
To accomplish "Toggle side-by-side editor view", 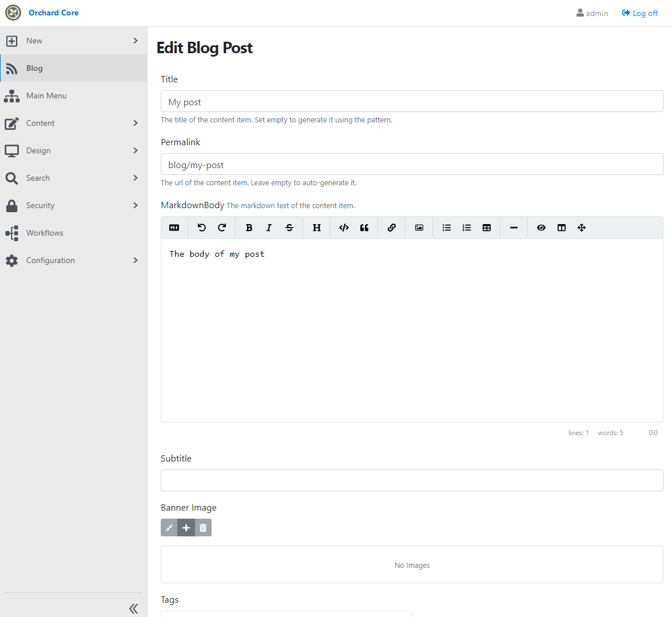I will click(x=562, y=228).
